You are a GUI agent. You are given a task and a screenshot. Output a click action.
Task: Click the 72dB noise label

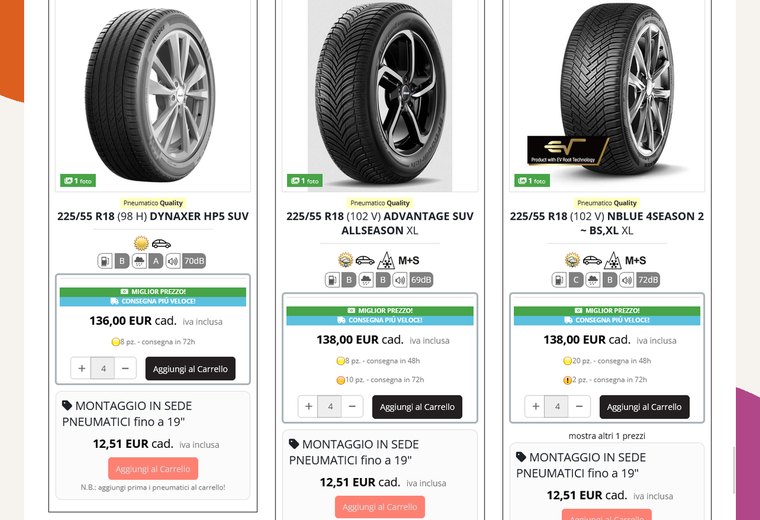coord(648,280)
